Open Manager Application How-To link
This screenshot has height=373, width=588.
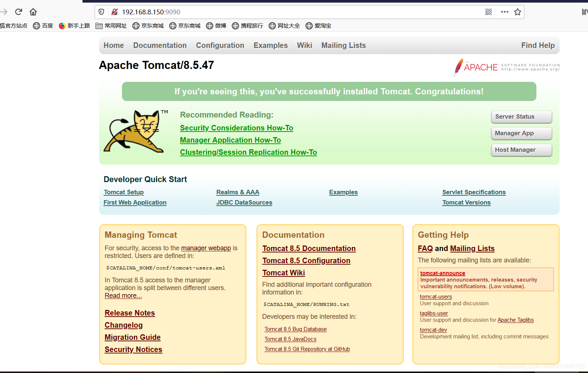[x=230, y=140]
